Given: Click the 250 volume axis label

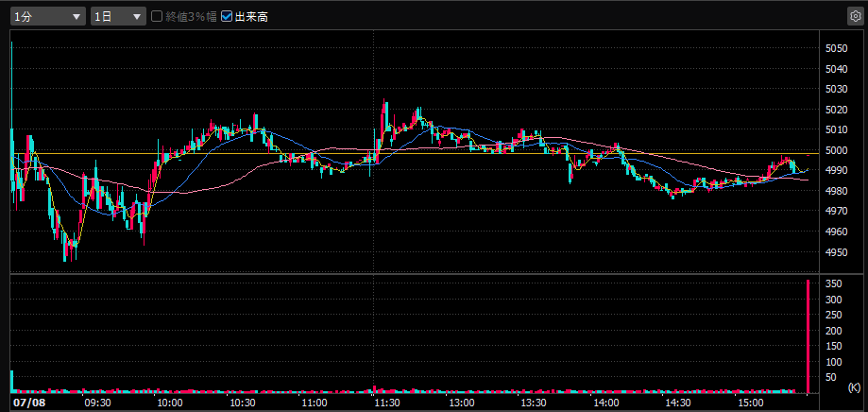Looking at the screenshot, I should point(834,315).
